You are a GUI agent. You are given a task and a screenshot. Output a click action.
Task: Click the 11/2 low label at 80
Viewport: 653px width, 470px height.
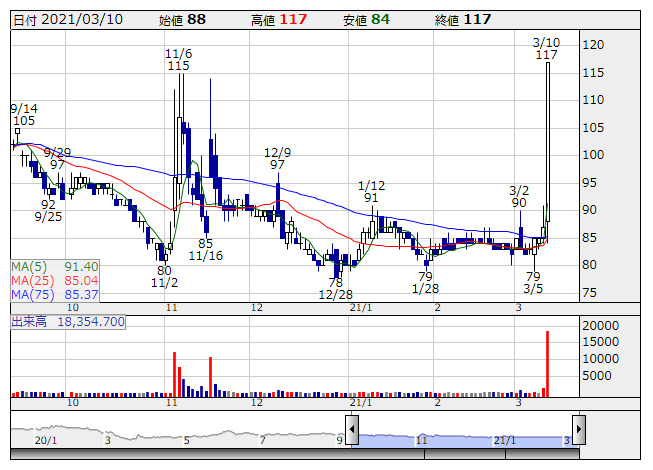164,276
